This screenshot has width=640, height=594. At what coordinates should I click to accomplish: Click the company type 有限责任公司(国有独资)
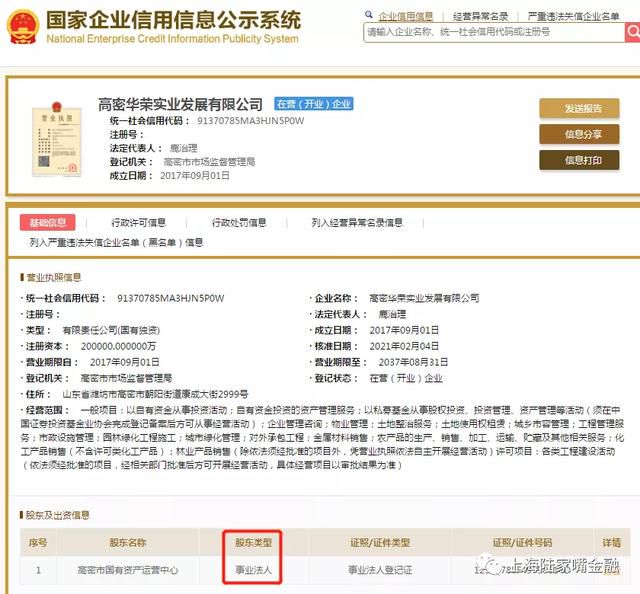(111, 330)
